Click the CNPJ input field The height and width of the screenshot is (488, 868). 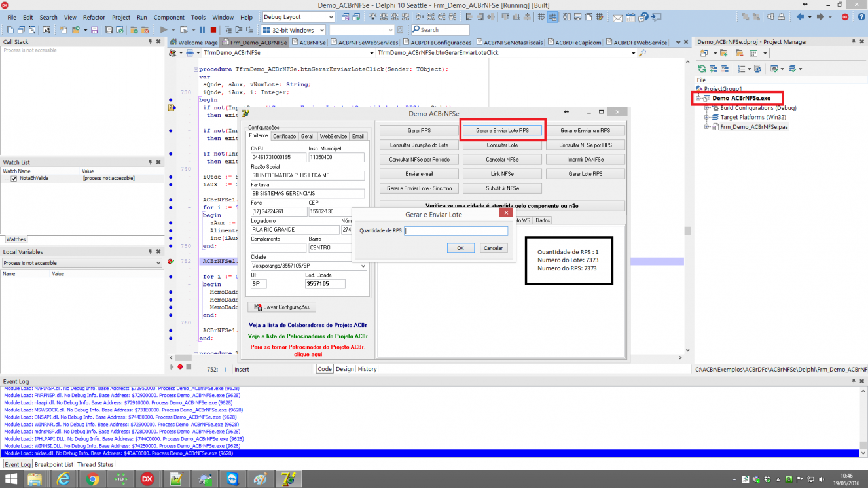tap(278, 157)
